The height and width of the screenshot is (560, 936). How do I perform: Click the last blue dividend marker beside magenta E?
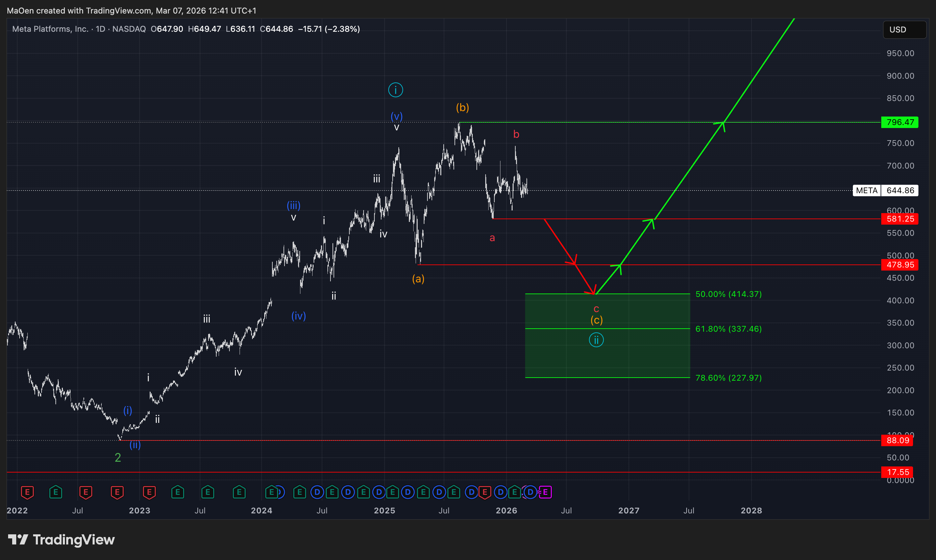coord(530,492)
